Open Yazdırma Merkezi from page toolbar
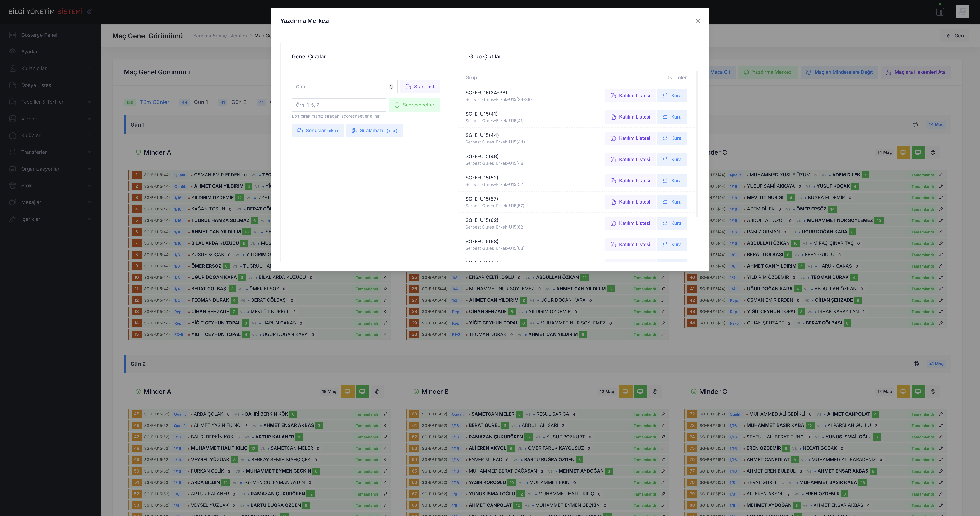Screen dimensions: 980x516 (x=768, y=72)
